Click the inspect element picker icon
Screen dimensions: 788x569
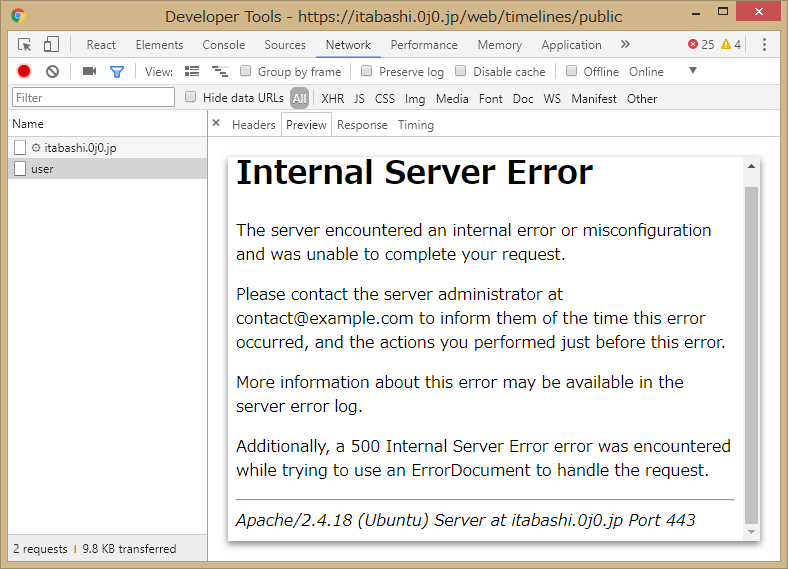tap(25, 45)
